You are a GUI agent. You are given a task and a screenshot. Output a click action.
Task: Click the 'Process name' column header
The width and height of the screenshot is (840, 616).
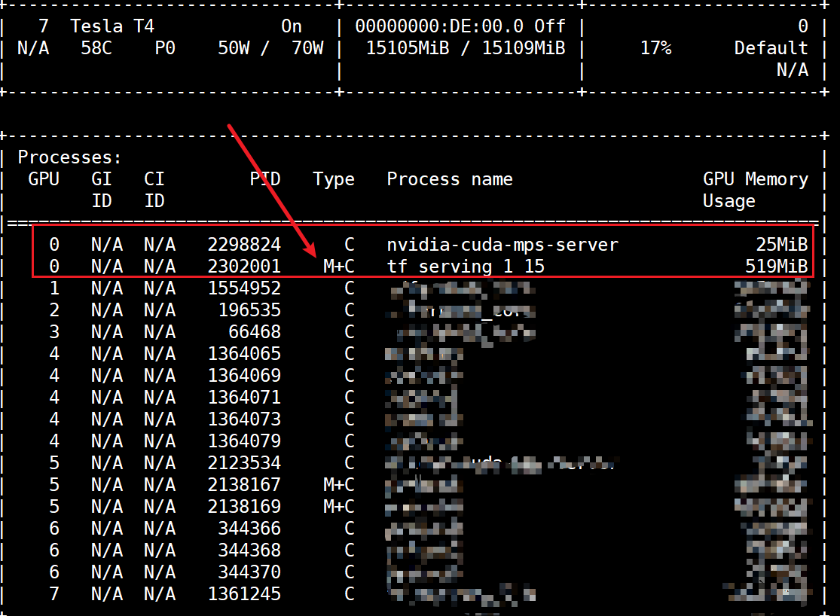450,179
